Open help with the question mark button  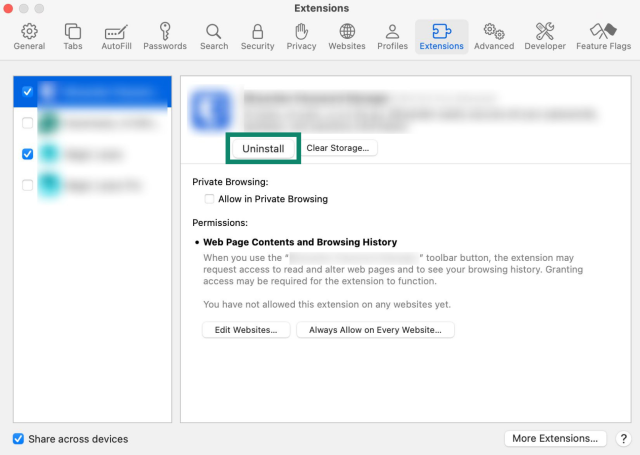(x=623, y=438)
